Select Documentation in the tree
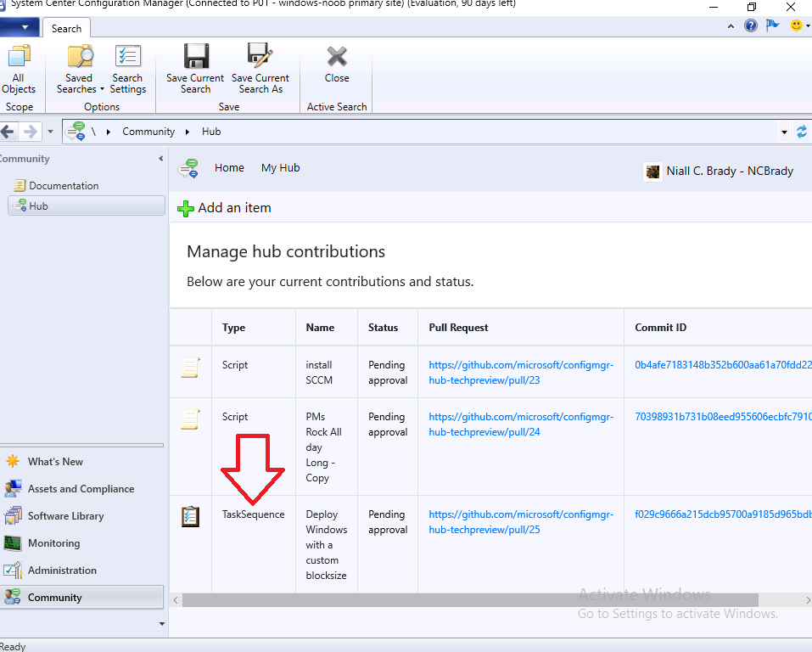The height and width of the screenshot is (652, 812). 64,186
